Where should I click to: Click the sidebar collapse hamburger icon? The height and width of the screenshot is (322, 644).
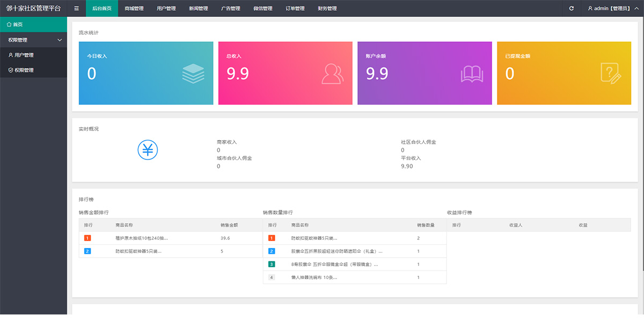point(76,8)
